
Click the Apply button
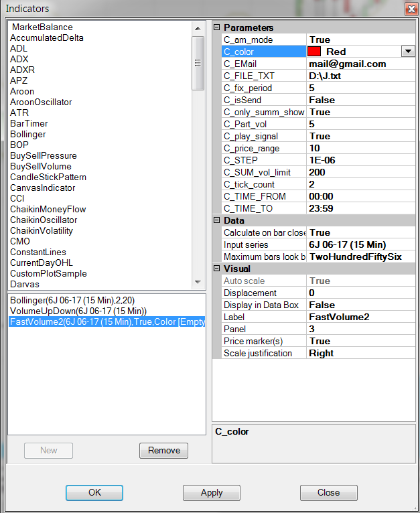coord(212,493)
